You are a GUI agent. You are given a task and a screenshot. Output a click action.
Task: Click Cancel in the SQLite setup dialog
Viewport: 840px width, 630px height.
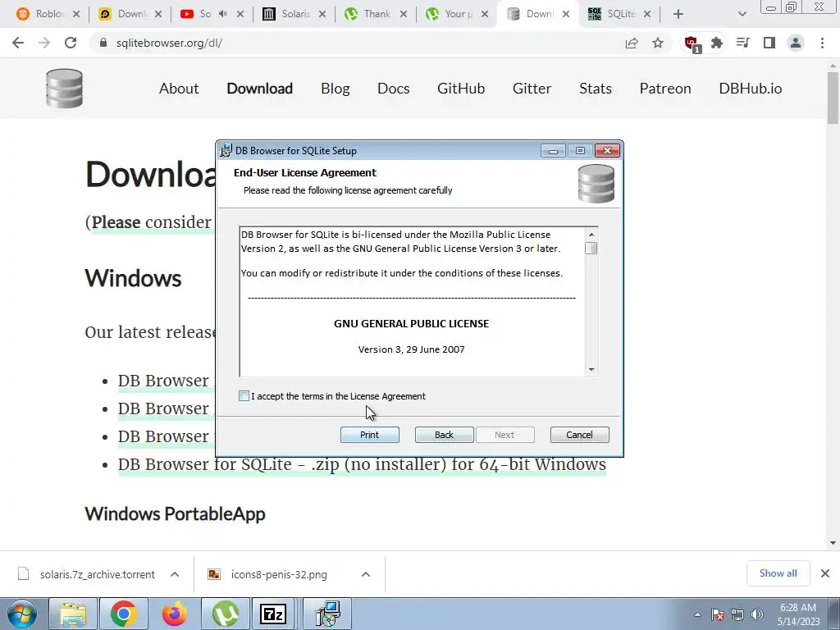tap(580, 435)
